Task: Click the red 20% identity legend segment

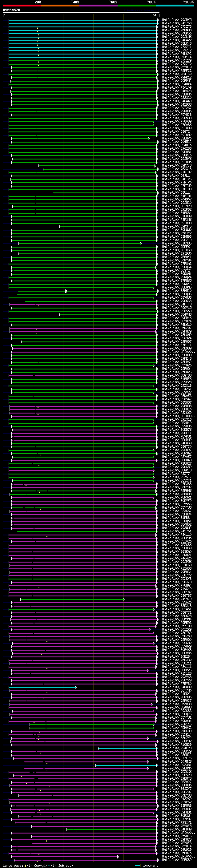Action: (22, 6)
